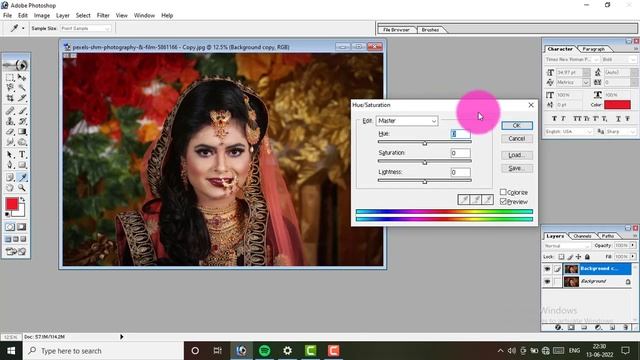Click Cancel in Hue/Saturation dialog
640x360 pixels.
(517, 139)
